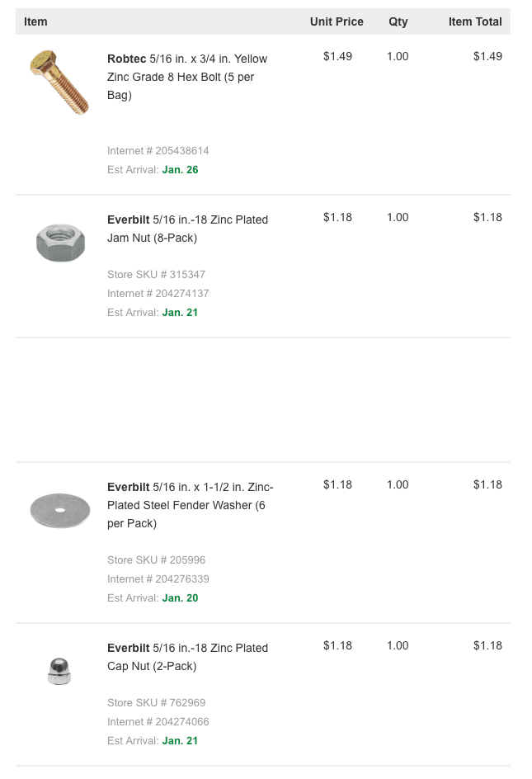Open Robtec Yellow Zinc Grade 8 Hex Bolt link
This screenshot has height=779, width=532.
[x=187, y=77]
